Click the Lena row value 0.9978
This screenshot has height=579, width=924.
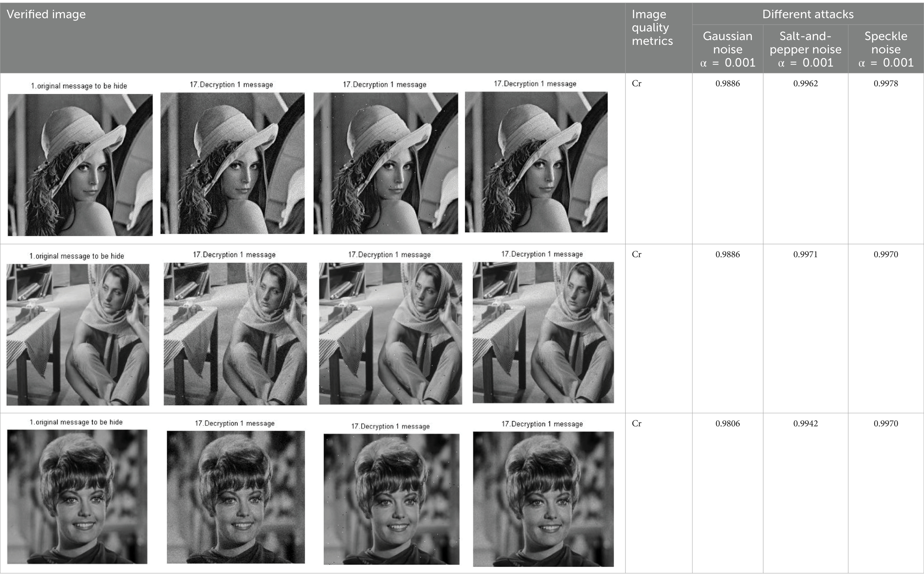pos(886,83)
